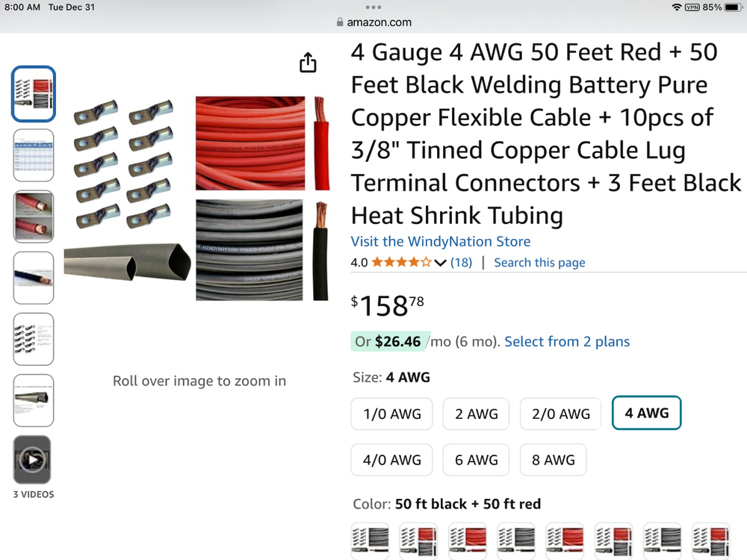Open the cable lugs thumbnail in sidebar
The width and height of the screenshot is (747, 560).
point(33,339)
